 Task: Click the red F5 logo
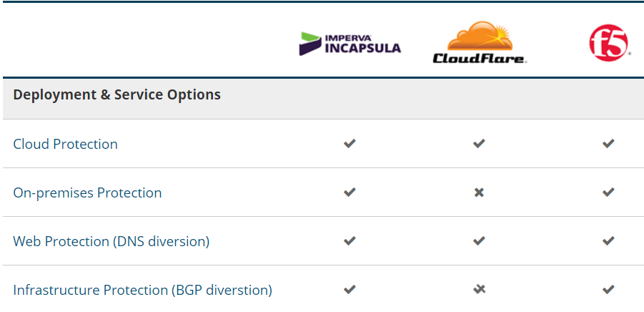tap(608, 44)
